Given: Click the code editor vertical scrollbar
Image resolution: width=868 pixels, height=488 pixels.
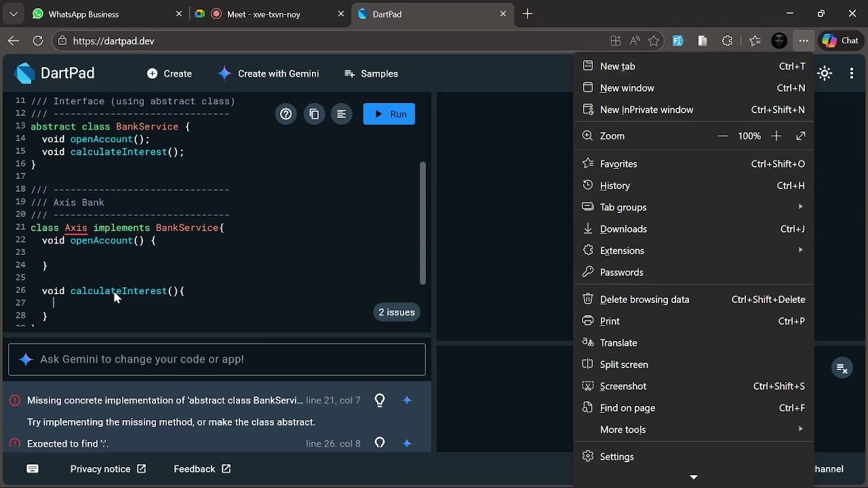Looking at the screenshot, I should (x=422, y=222).
